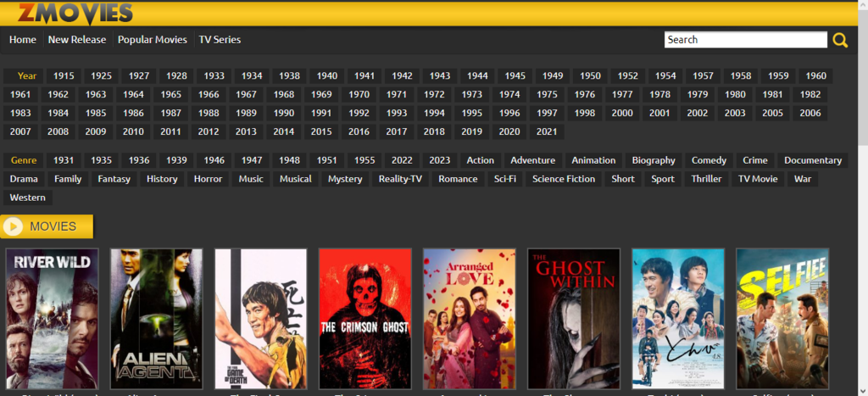Pick year 2013
The height and width of the screenshot is (396, 868).
tap(246, 131)
